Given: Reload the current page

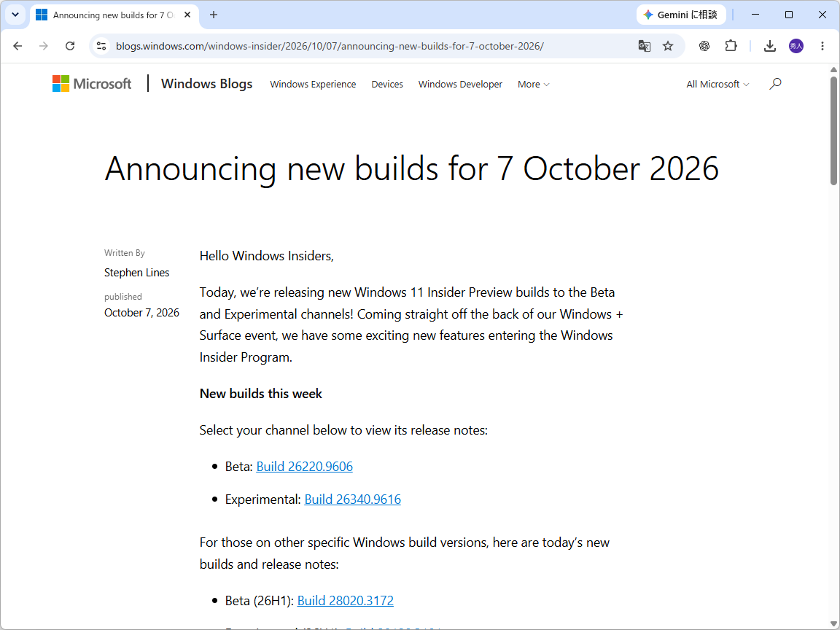Looking at the screenshot, I should click(x=70, y=46).
